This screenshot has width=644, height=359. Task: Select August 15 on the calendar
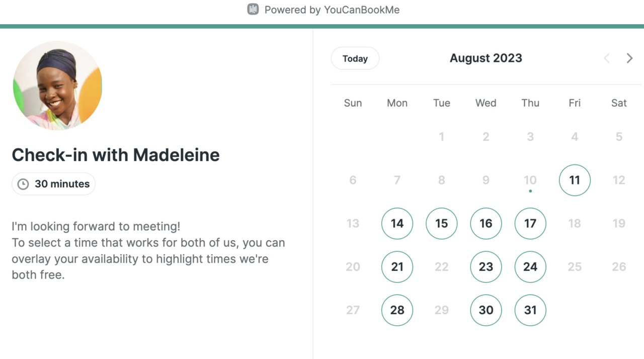click(441, 223)
